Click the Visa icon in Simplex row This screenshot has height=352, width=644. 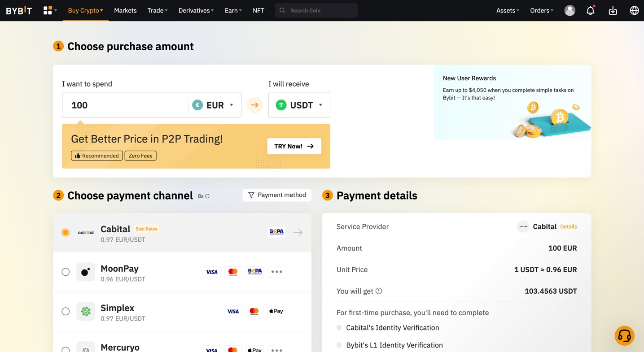[x=233, y=311]
